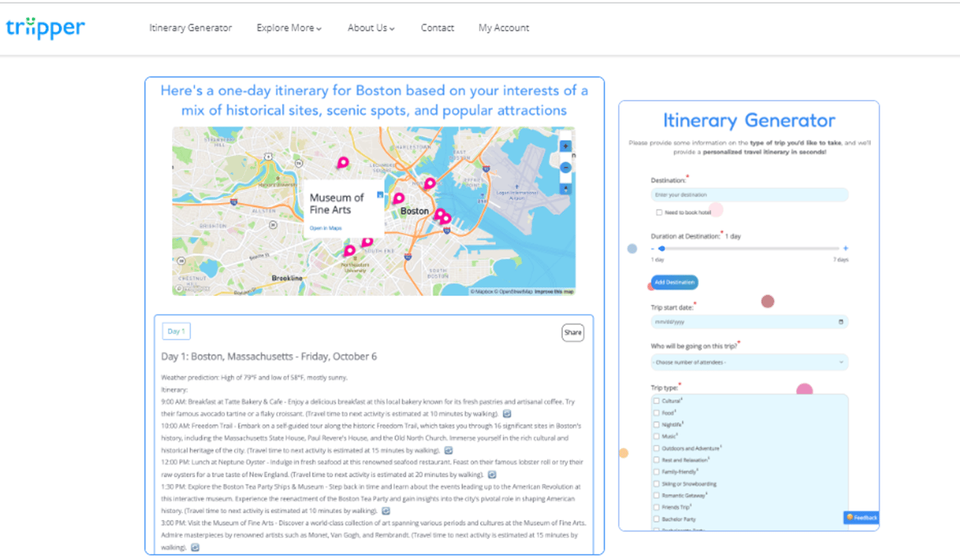
Task: Open the Feedback widget
Action: 862,518
